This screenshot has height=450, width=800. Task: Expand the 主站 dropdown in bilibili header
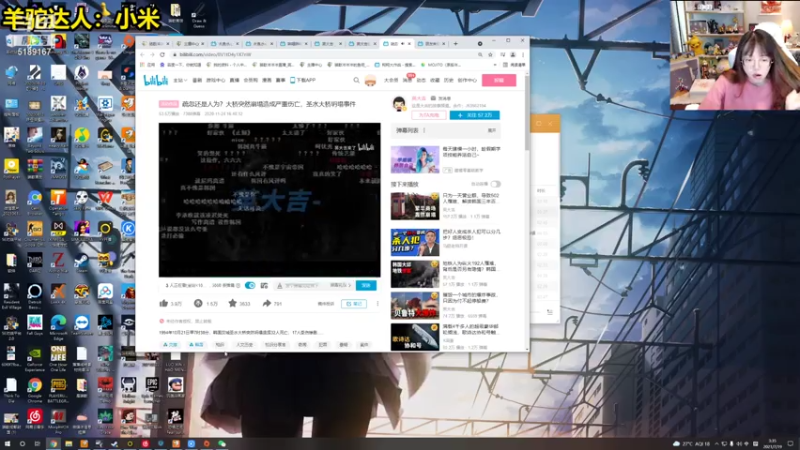coord(180,80)
